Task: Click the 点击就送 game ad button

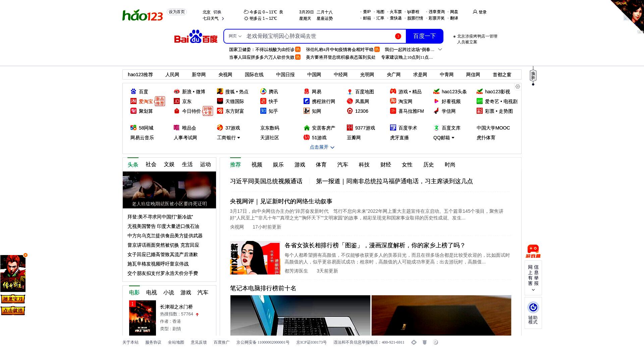Action: [x=13, y=311]
